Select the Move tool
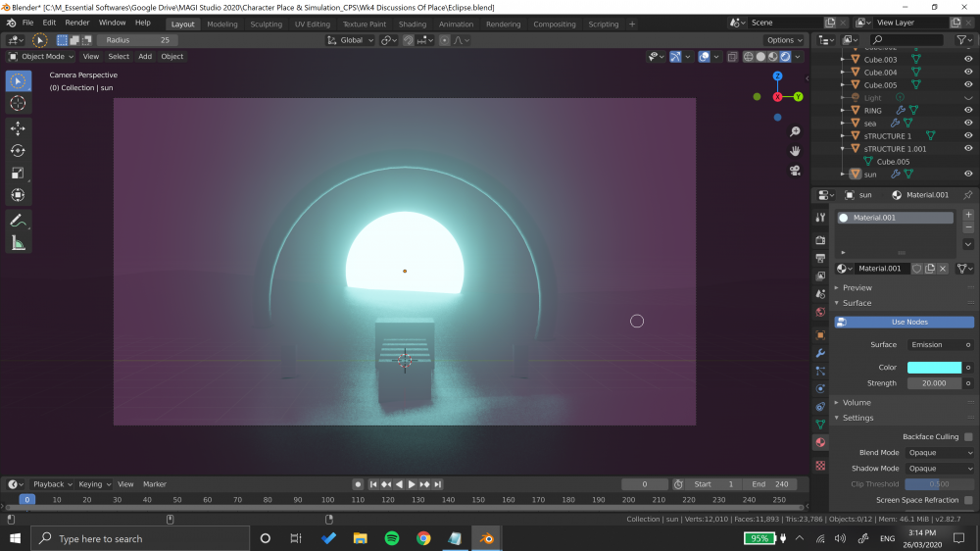 tap(18, 128)
